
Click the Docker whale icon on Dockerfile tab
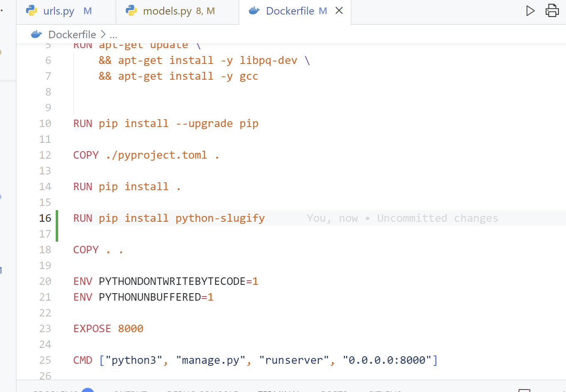[254, 11]
